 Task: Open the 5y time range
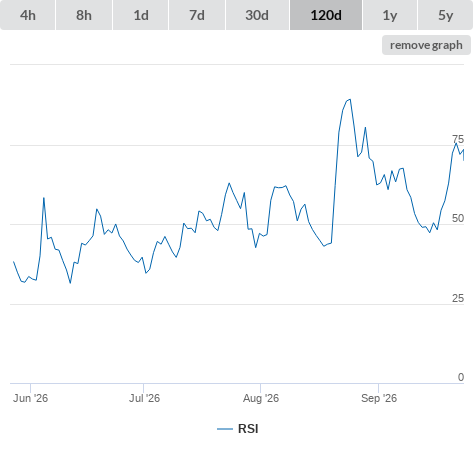pyautogui.click(x=446, y=15)
